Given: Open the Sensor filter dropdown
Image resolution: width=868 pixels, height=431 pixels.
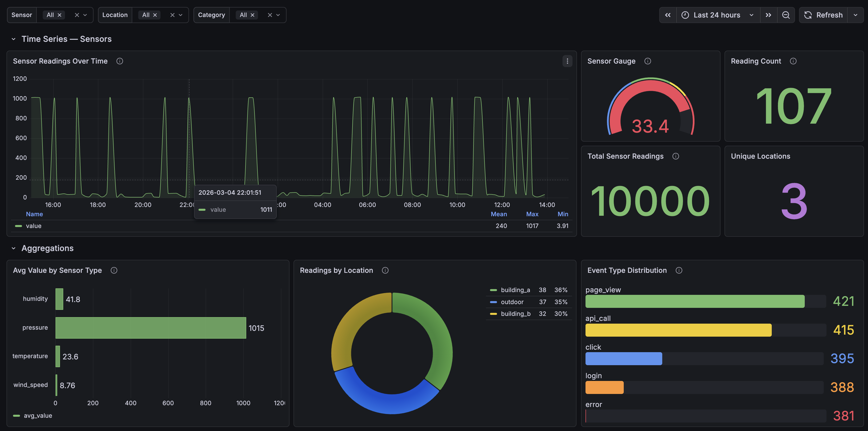Looking at the screenshot, I should 85,15.
